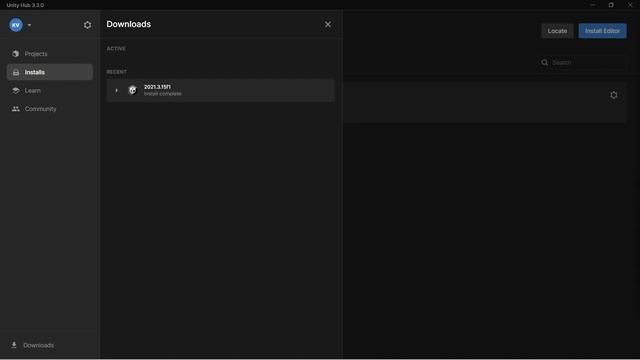
Task: Click the Locate button
Action: coord(557,31)
